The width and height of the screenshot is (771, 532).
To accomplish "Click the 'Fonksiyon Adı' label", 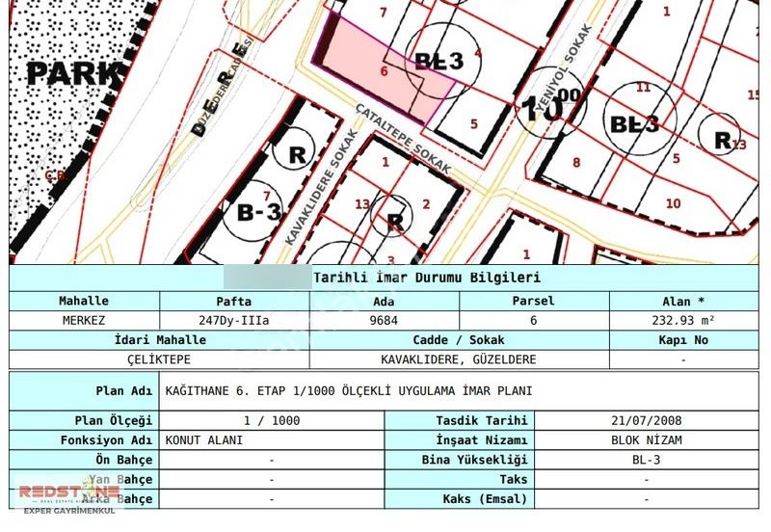I will click(107, 440).
